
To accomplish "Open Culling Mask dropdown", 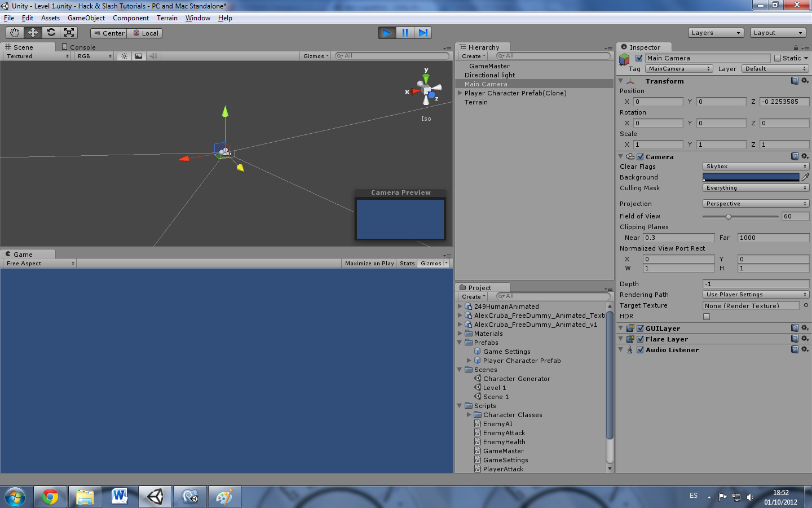I will click(x=756, y=188).
